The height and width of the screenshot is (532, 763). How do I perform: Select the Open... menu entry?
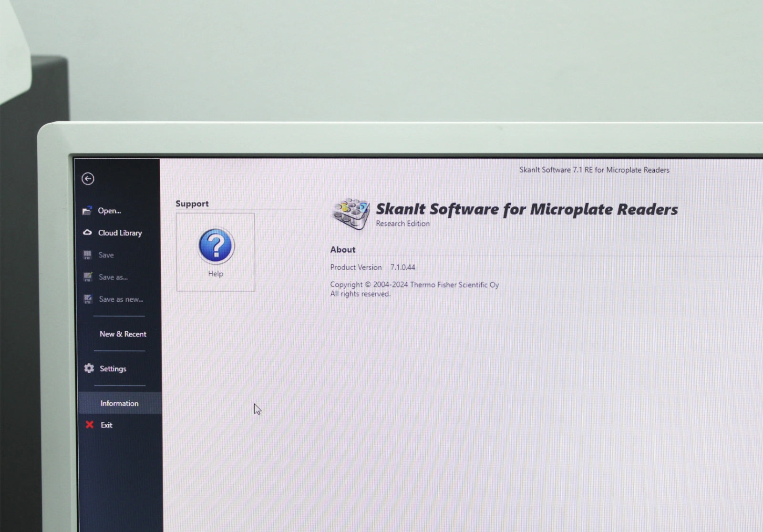109,211
